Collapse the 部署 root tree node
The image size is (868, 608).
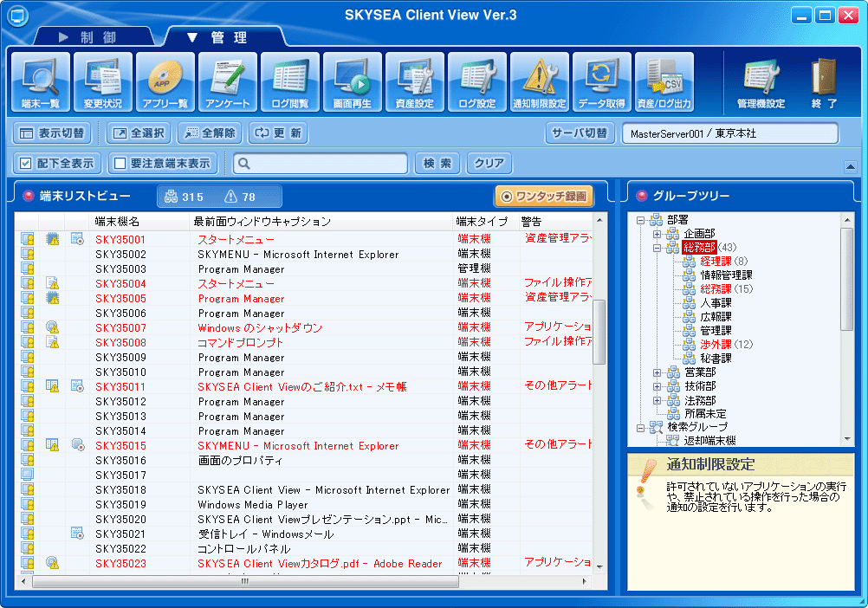[x=640, y=220]
